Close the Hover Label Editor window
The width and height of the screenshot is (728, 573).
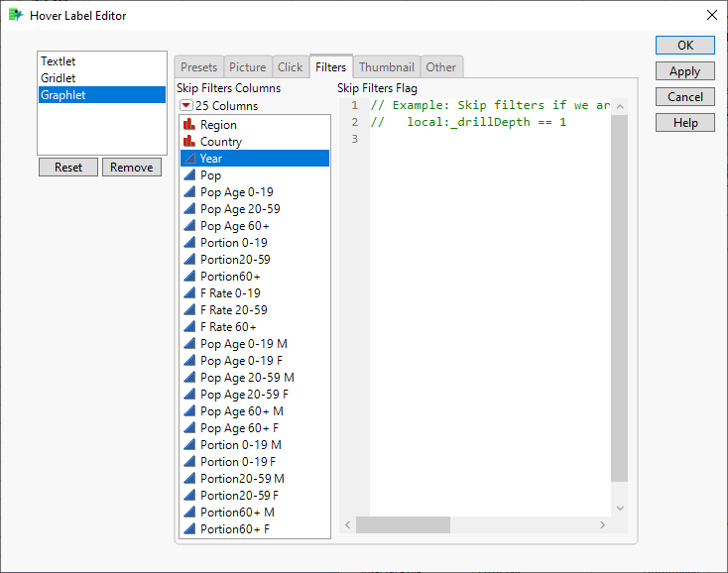pyautogui.click(x=711, y=15)
